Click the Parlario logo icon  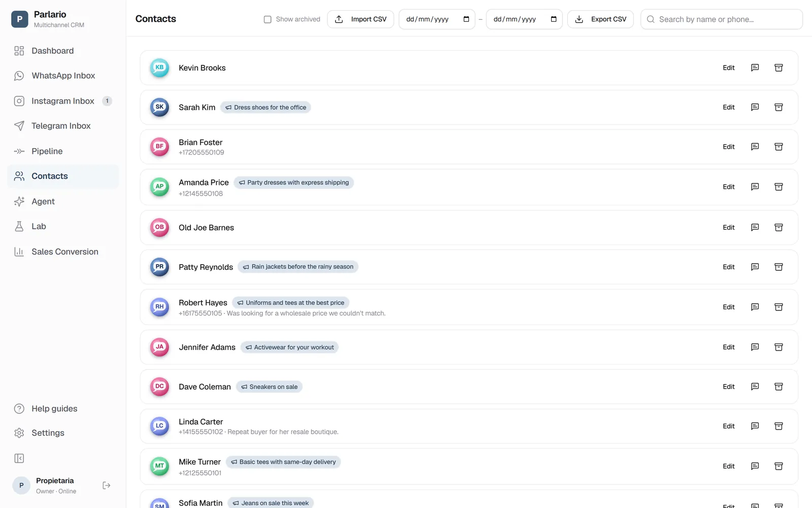20,19
